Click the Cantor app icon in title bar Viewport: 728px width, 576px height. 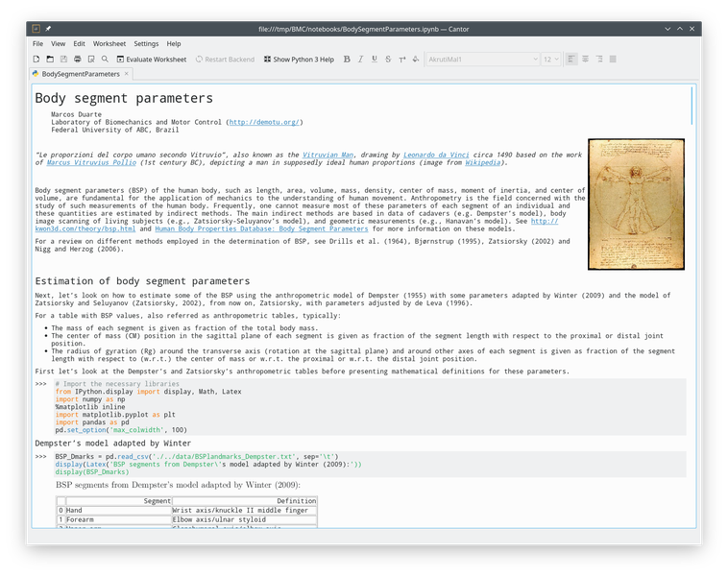point(36,29)
